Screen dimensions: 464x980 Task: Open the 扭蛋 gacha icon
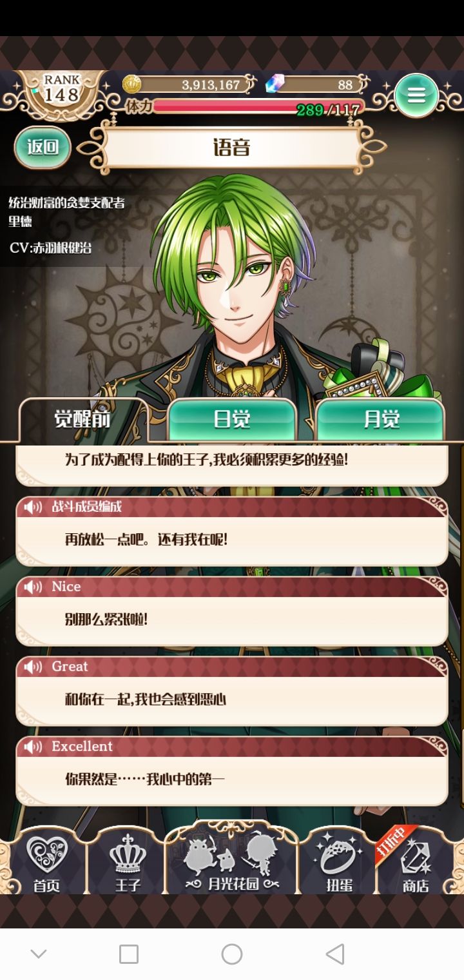[x=339, y=863]
